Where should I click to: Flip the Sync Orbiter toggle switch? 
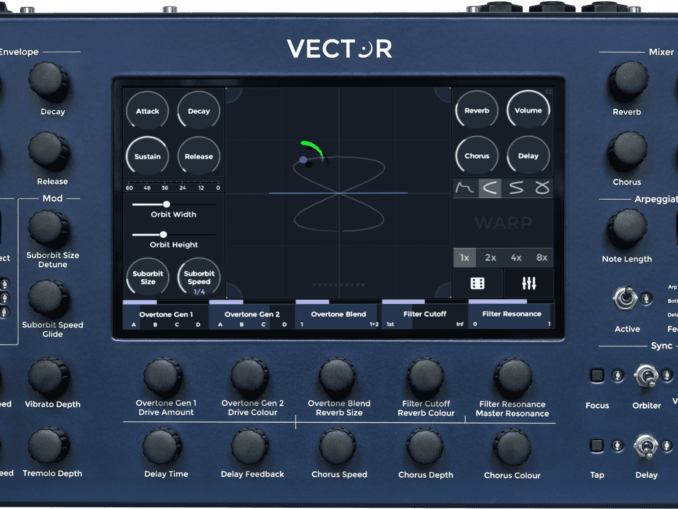point(646,376)
